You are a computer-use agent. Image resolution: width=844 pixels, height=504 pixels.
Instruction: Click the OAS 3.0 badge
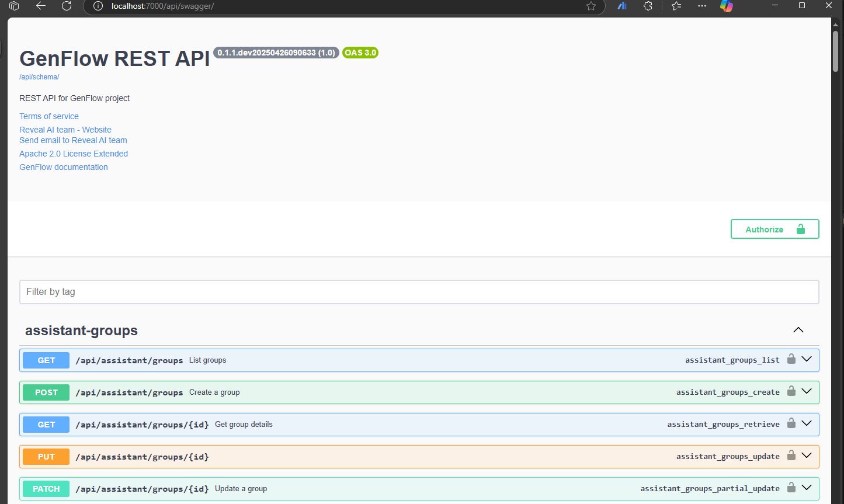pos(360,53)
